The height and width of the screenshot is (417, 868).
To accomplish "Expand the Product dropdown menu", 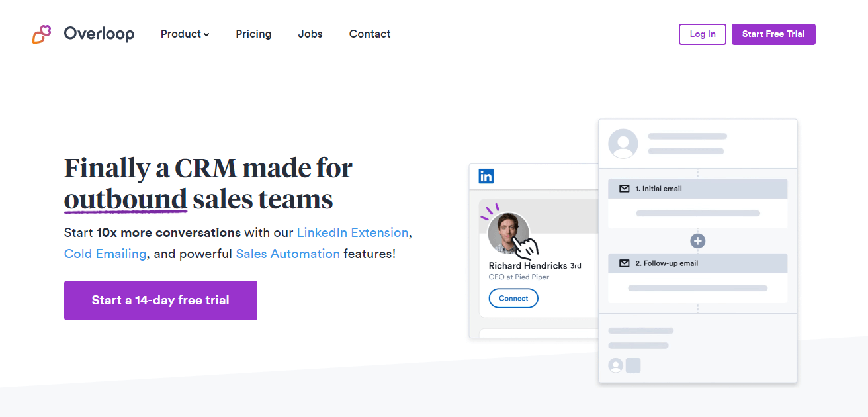I will [185, 34].
